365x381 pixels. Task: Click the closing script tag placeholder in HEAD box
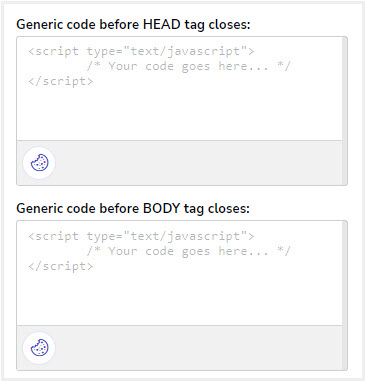point(61,81)
